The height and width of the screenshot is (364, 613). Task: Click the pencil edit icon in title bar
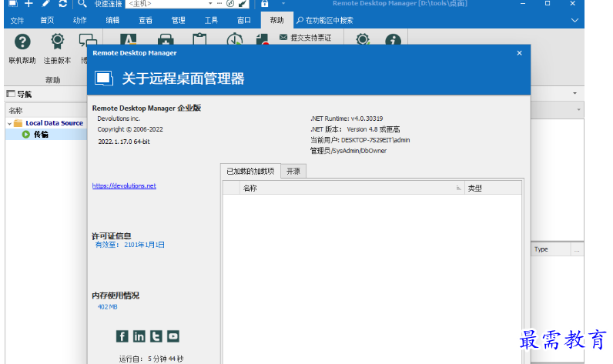(x=45, y=4)
